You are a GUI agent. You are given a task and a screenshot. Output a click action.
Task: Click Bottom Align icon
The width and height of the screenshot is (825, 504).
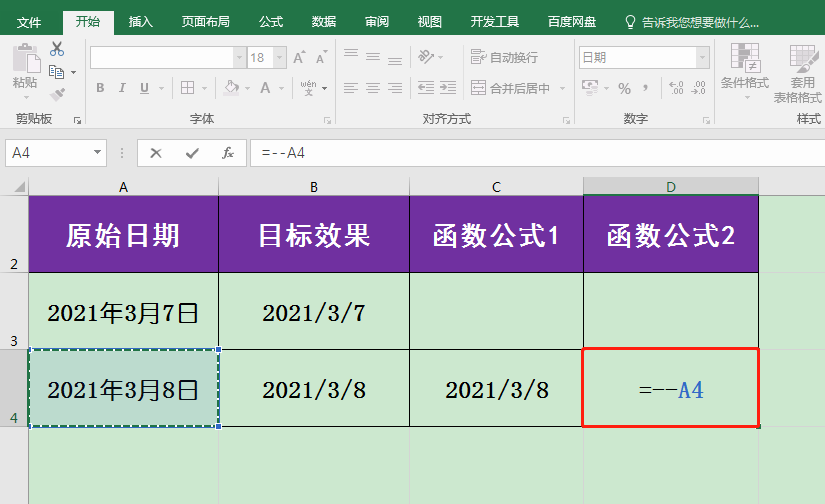395,59
